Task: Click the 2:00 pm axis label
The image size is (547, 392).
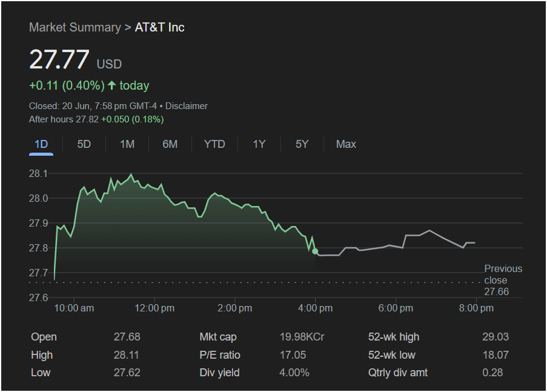Action: pyautogui.click(x=235, y=308)
